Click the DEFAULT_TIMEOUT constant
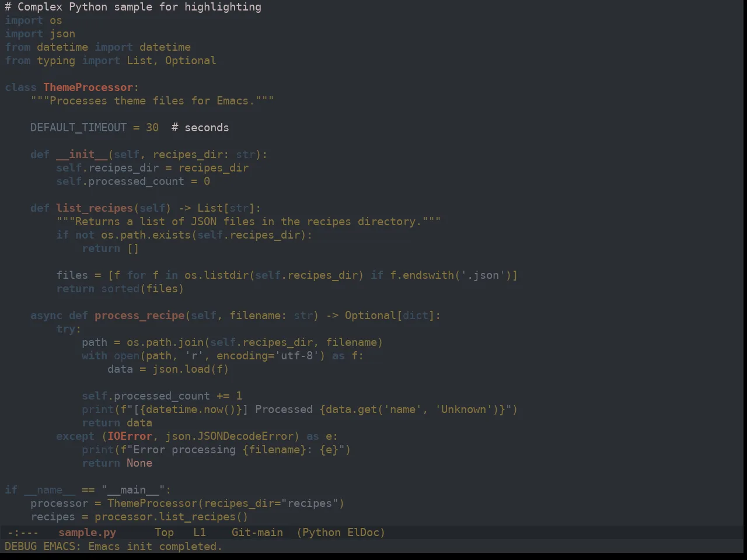 (x=78, y=128)
